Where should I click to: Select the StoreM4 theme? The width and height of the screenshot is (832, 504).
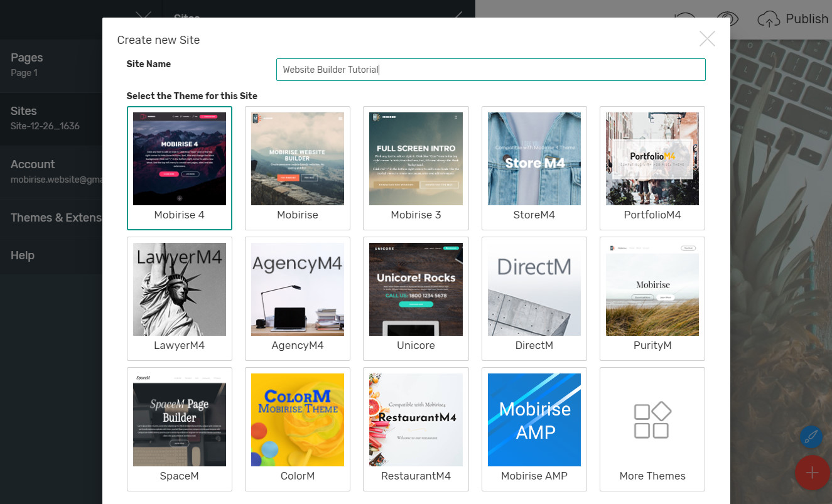[x=534, y=168]
